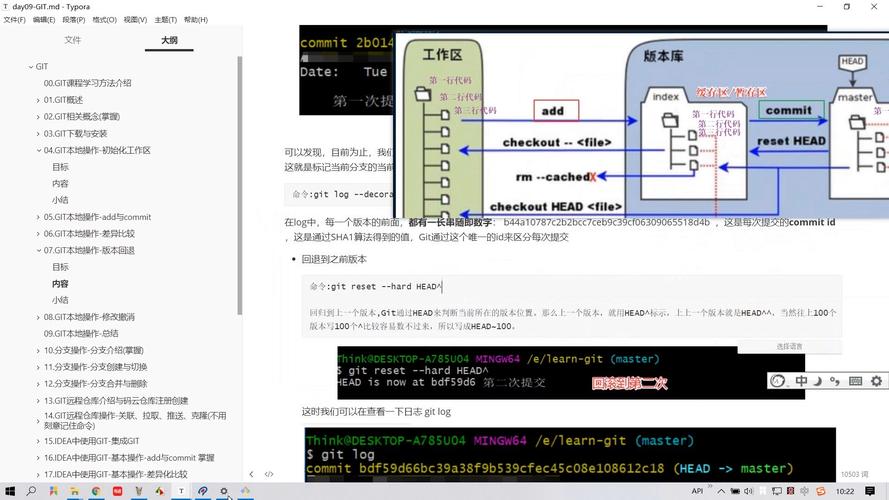Click the IME round logo icon
The height and width of the screenshot is (500, 889).
[x=778, y=381]
